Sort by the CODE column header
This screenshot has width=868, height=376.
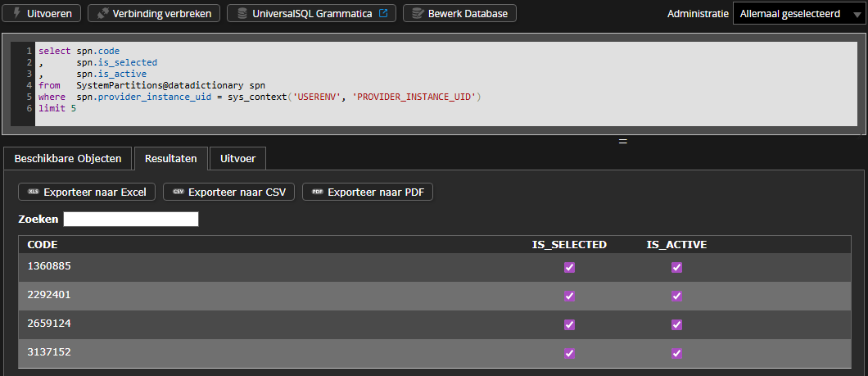pyautogui.click(x=43, y=245)
